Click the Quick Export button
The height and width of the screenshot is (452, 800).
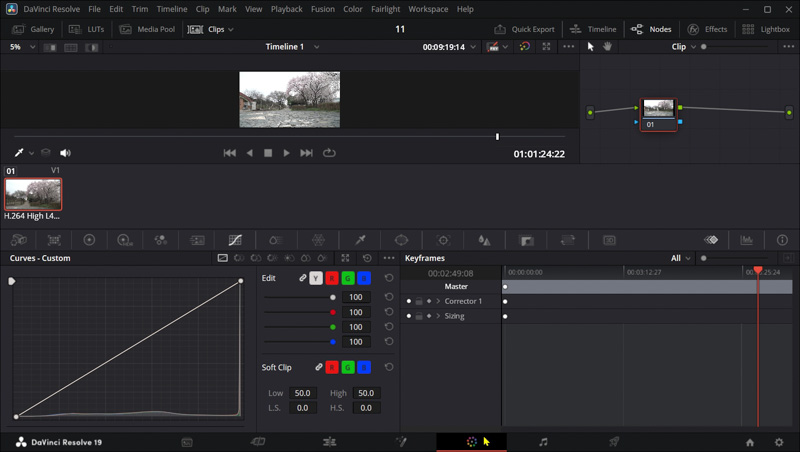[524, 30]
